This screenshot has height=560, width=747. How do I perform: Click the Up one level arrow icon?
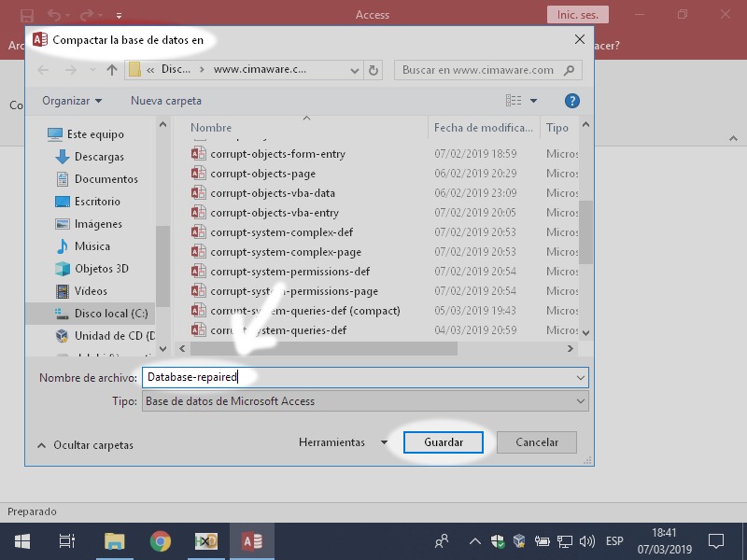(x=112, y=70)
